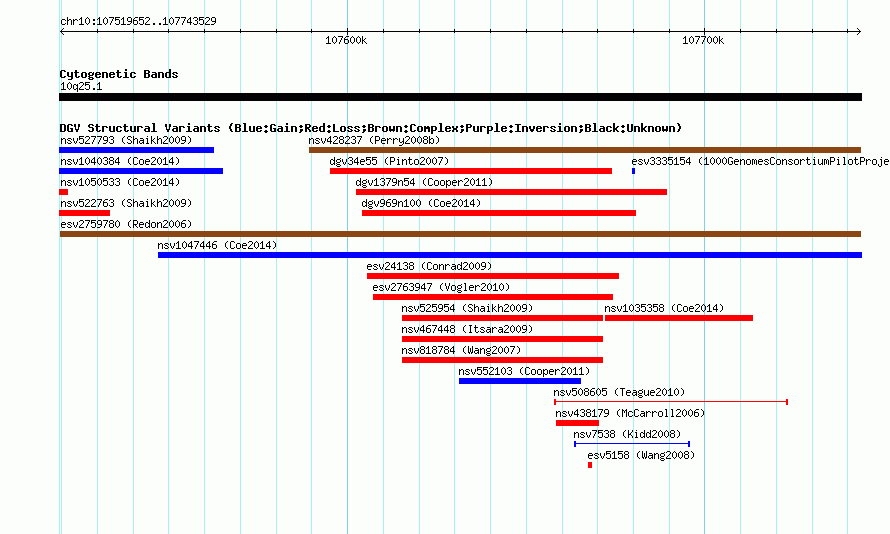Select the tiny red esv5158 marker
Screen dimensions: 890x534
tap(590, 465)
